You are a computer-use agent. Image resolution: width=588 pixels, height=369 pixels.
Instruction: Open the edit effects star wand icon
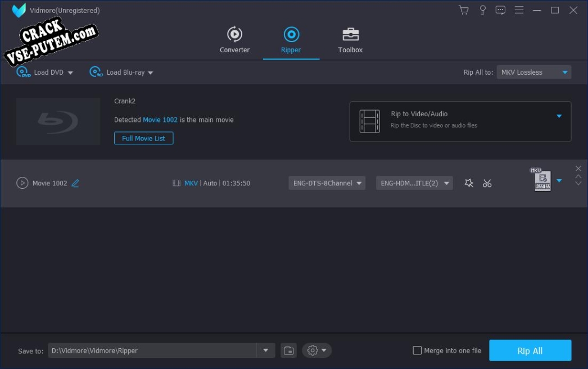pyautogui.click(x=469, y=183)
